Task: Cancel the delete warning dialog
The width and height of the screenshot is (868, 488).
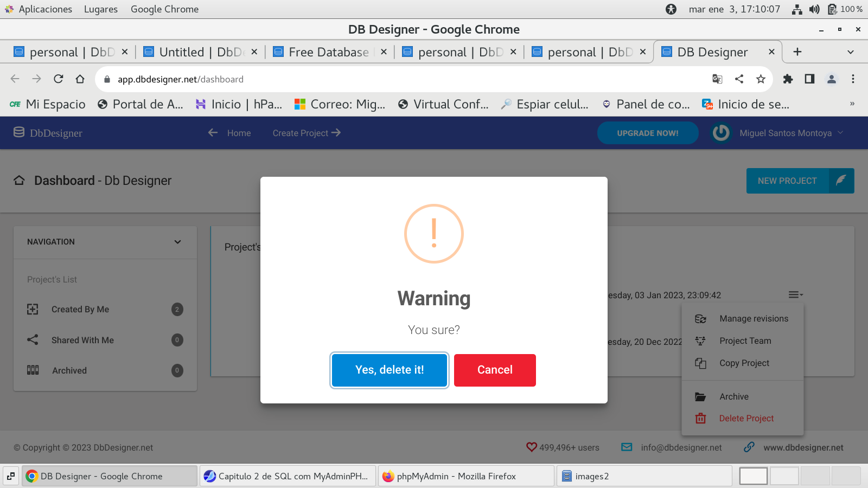Action: (494, 370)
